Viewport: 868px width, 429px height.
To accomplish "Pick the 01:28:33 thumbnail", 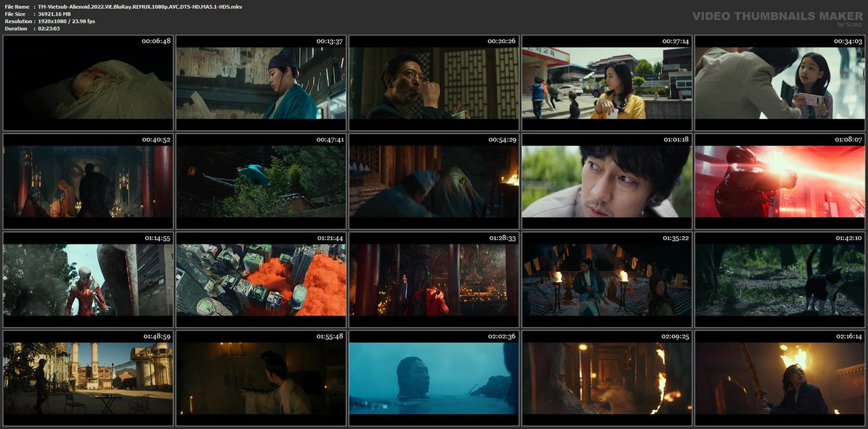I will pyautogui.click(x=434, y=280).
